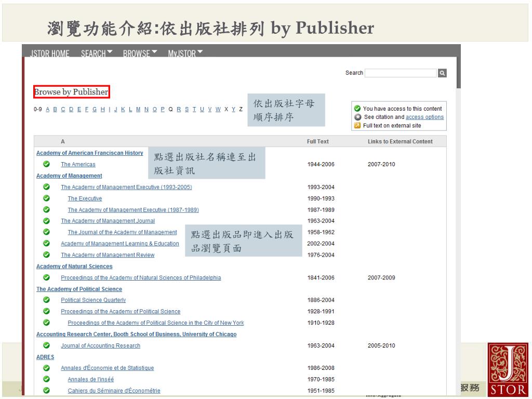The height and width of the screenshot is (399, 532).
Task: Click full text years 1841-2006
Action: point(321,277)
